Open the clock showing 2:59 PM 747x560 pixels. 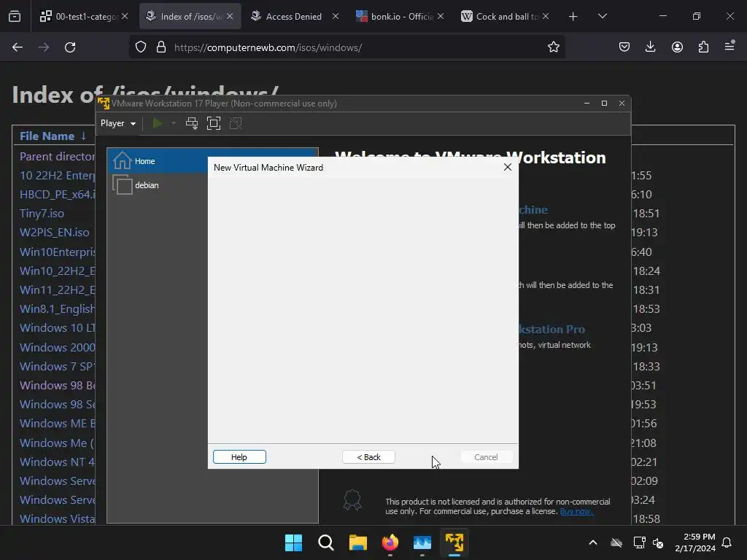[695, 542]
